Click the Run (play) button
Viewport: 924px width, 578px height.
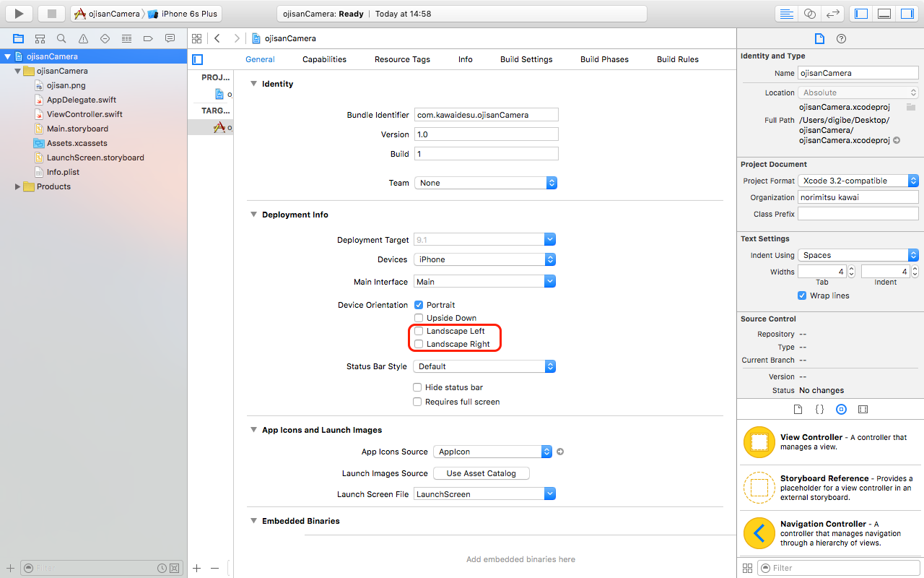click(19, 13)
